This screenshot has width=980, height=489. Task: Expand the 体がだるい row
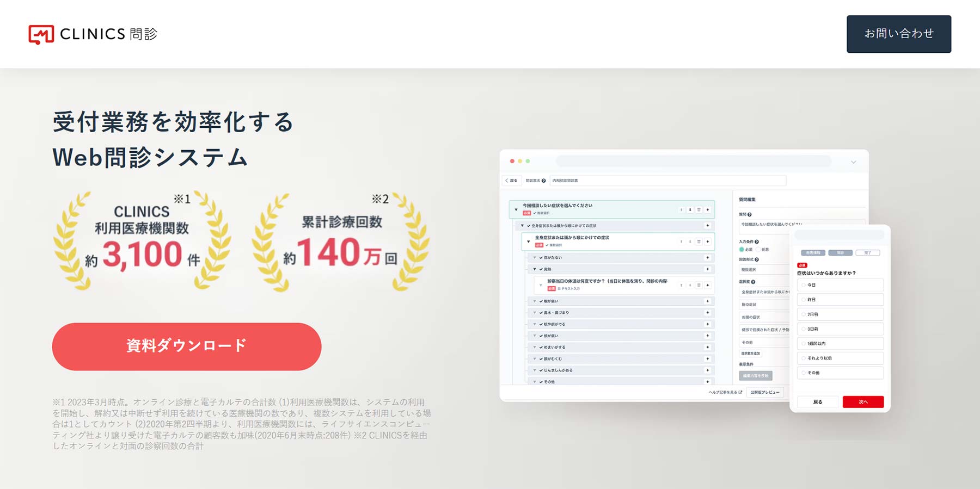[535, 258]
